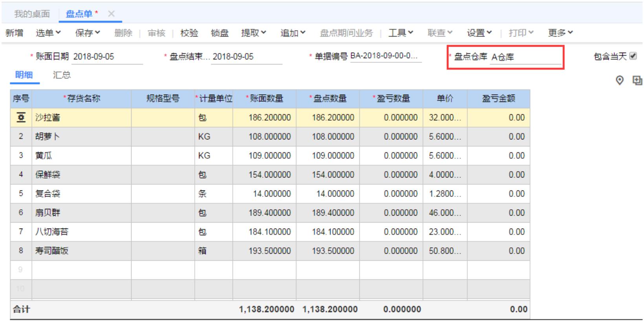This screenshot has width=644, height=322.
Task: Click the 盘点仓库 input field
Action: click(x=525, y=57)
